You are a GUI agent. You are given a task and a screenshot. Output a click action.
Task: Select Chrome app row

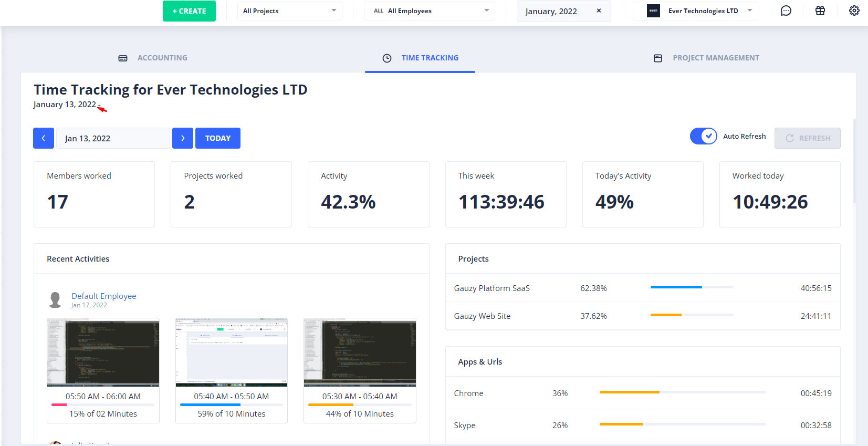643,393
